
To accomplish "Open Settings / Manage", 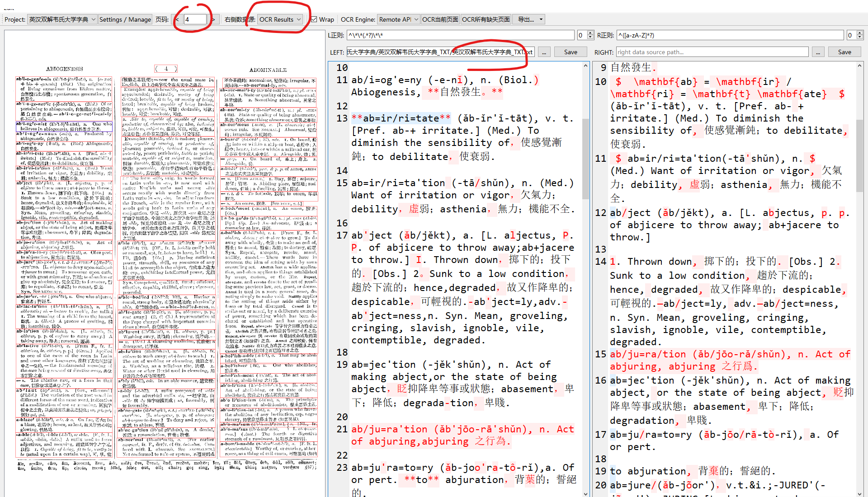I will click(x=125, y=19).
